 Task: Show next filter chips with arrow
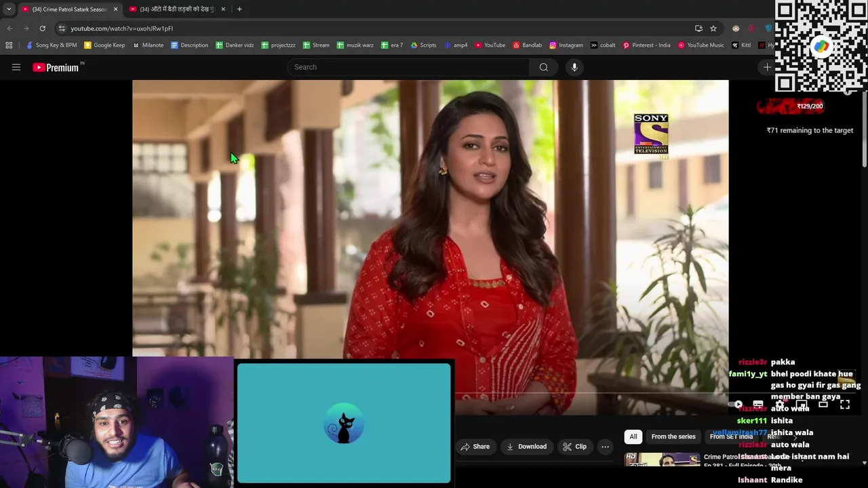(795, 437)
